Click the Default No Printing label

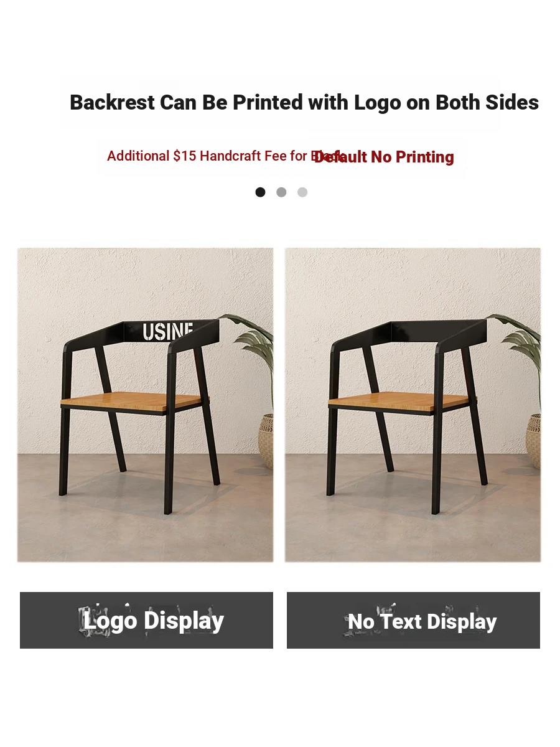coord(384,157)
